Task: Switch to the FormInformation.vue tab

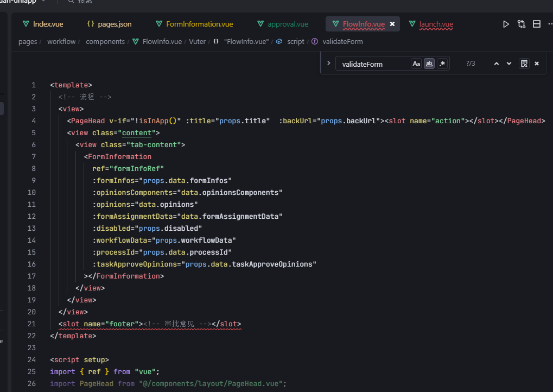Action: pos(194,24)
